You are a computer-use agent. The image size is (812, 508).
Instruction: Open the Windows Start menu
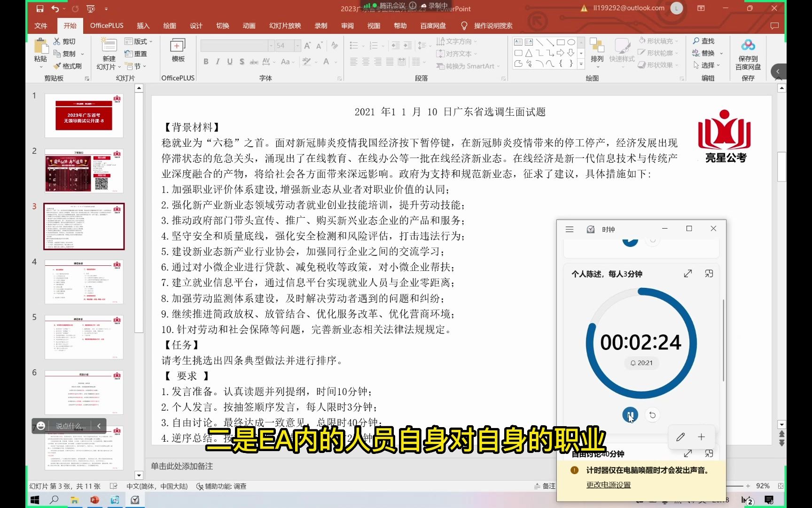pos(35,500)
